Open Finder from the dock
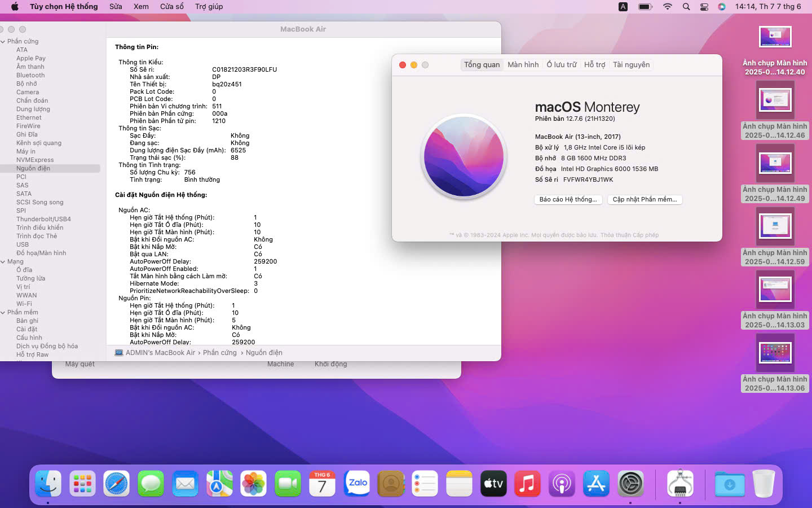 [x=48, y=484]
